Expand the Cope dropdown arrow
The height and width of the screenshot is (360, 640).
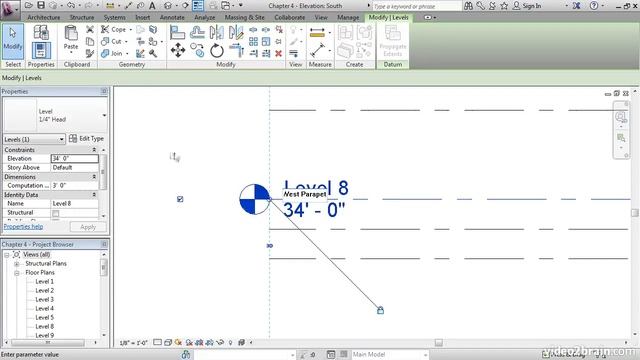click(131, 30)
